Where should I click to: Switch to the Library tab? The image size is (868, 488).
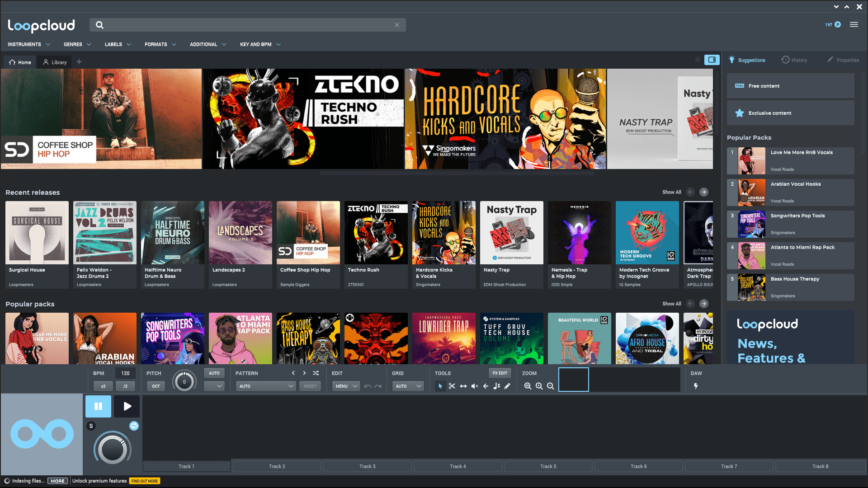[55, 62]
